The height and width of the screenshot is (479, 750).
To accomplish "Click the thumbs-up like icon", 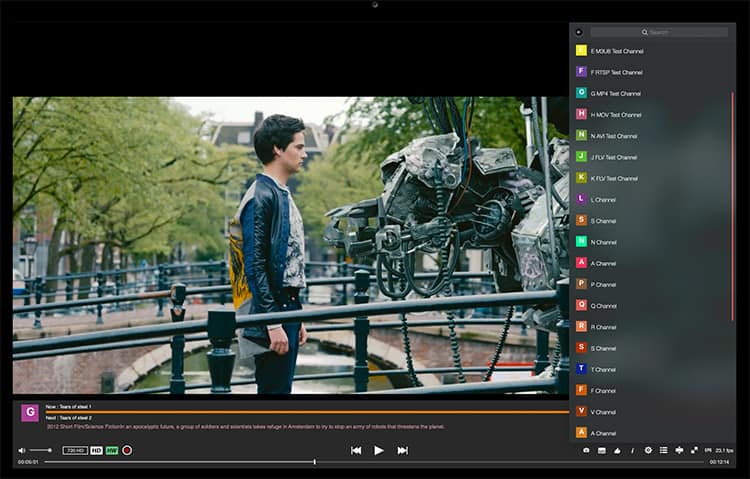I will pos(617,450).
